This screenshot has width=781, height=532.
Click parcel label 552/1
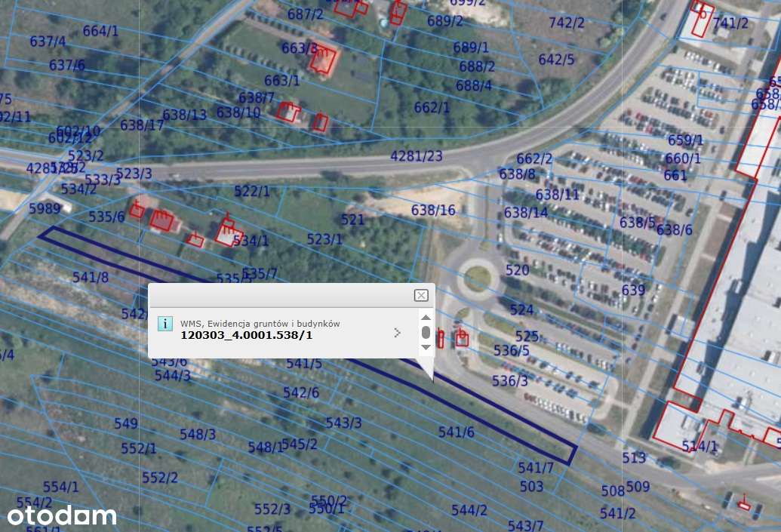pyautogui.click(x=139, y=448)
